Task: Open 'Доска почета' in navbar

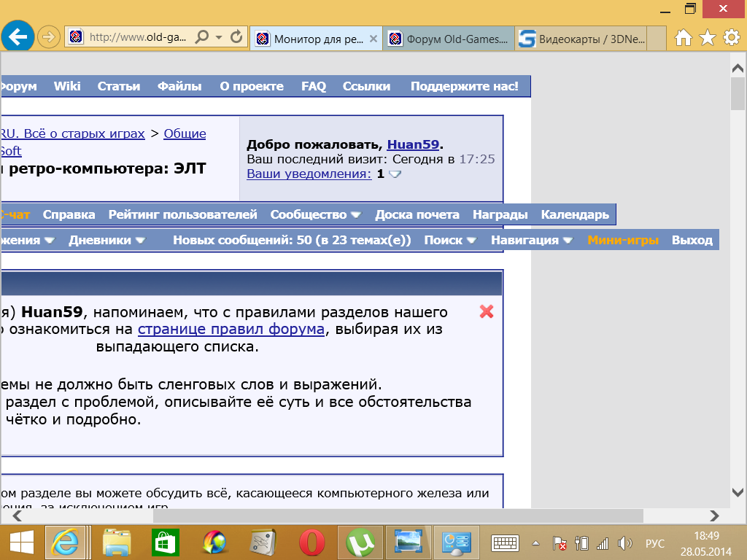Action: pyautogui.click(x=417, y=215)
